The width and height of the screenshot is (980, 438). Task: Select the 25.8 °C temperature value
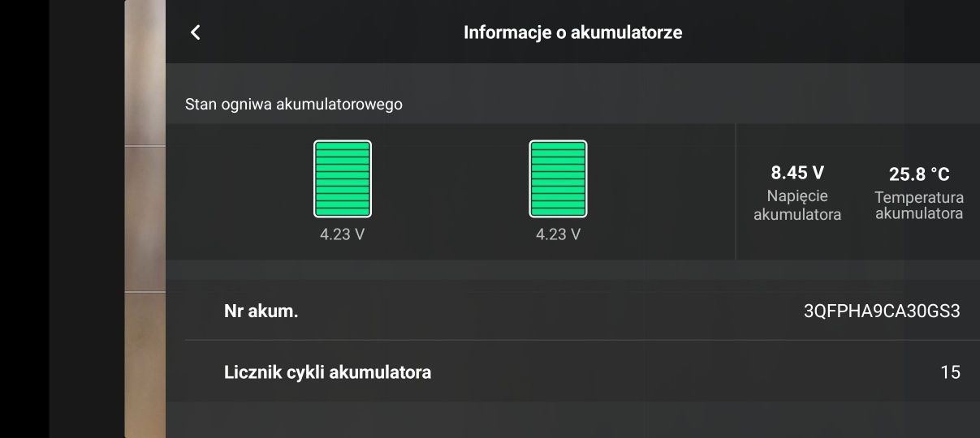click(x=919, y=174)
